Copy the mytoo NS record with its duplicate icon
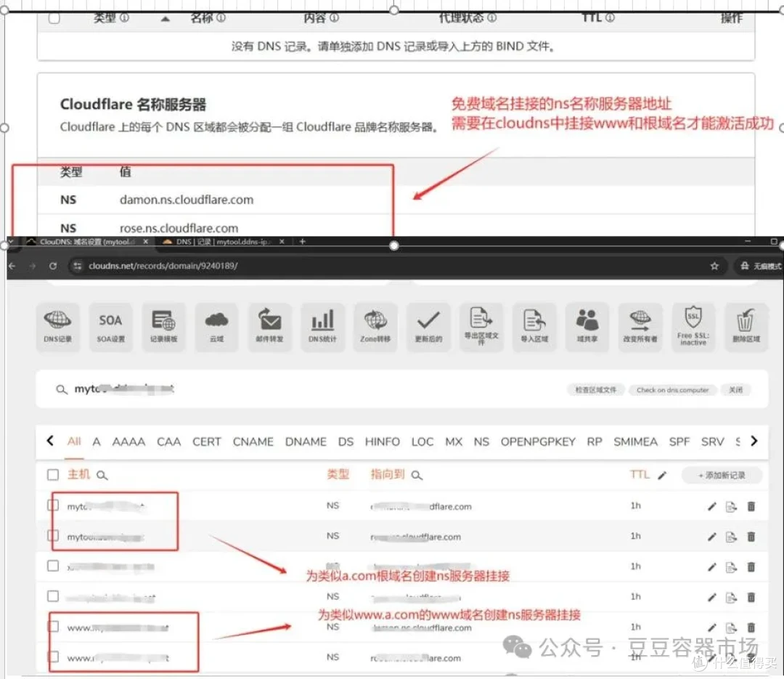The width and height of the screenshot is (784, 679). pyautogui.click(x=731, y=537)
